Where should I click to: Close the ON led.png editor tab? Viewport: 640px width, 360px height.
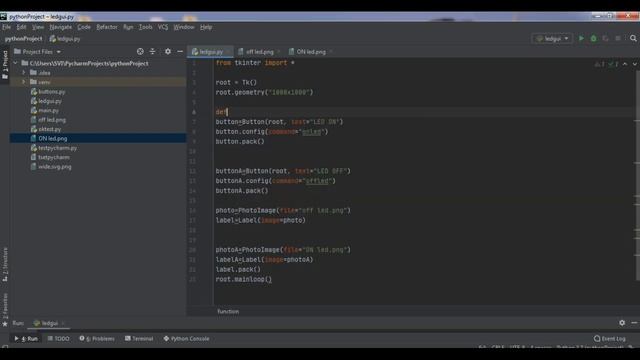[x=331, y=52]
